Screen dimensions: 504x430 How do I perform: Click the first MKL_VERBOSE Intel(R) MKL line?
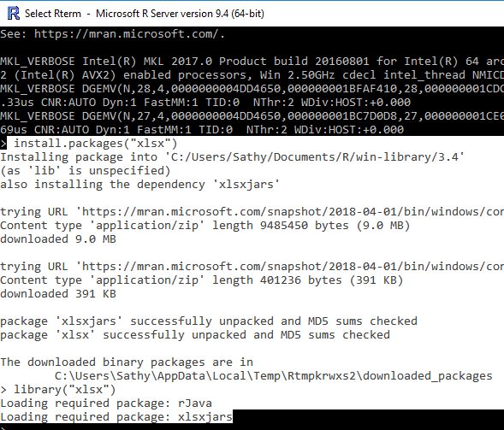pyautogui.click(x=252, y=61)
